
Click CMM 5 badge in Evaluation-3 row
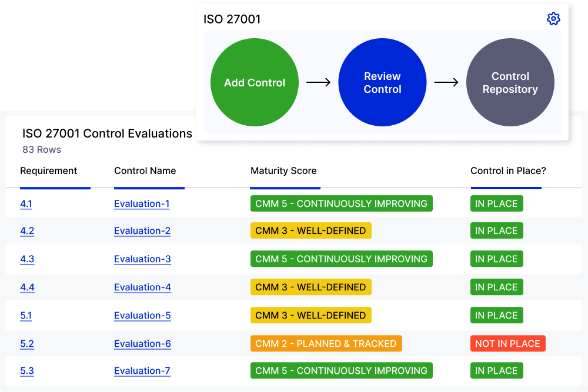point(341,259)
